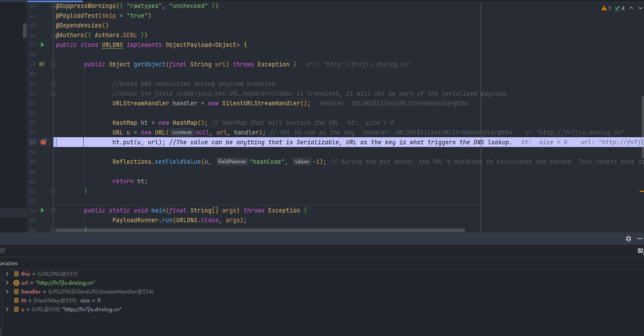Open the implemented-method marker beside getObject
This screenshot has height=336, width=644.
(x=42, y=64)
